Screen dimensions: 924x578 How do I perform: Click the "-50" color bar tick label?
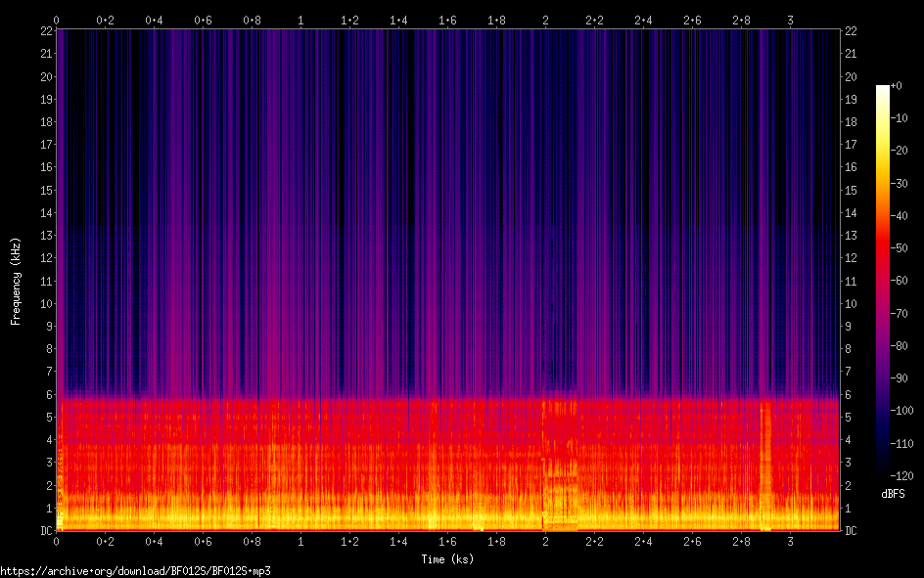[x=899, y=248]
